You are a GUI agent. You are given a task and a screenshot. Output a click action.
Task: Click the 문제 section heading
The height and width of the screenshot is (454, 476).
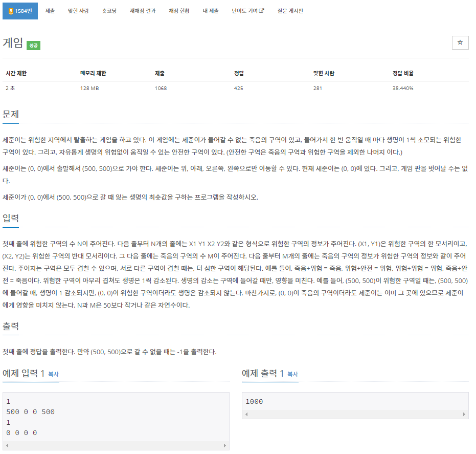pyautogui.click(x=11, y=114)
